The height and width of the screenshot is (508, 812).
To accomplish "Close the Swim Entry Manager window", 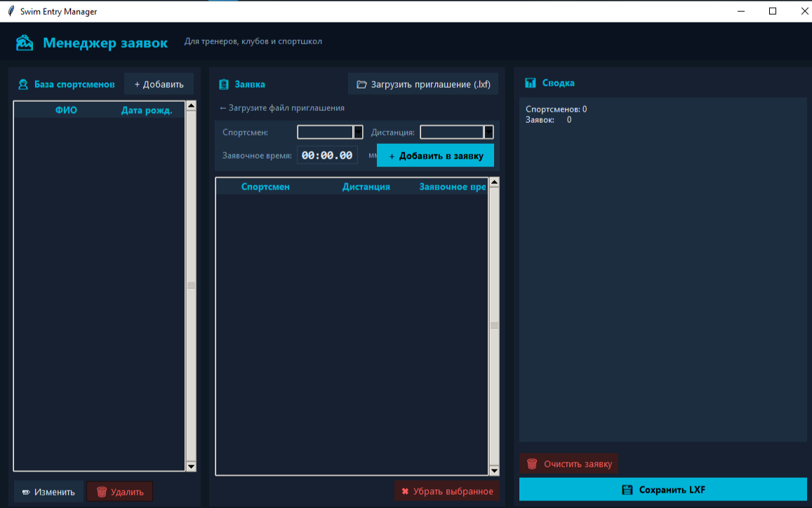I will [804, 11].
